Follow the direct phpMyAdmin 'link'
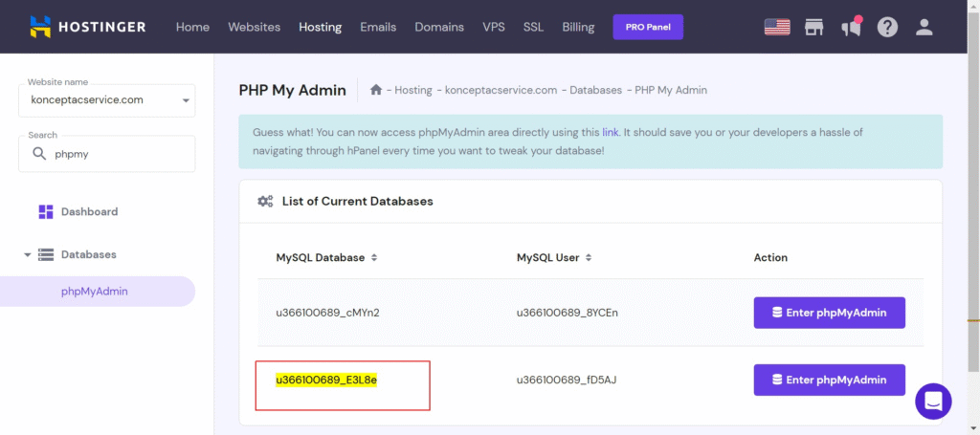This screenshot has width=980, height=435. pos(610,132)
